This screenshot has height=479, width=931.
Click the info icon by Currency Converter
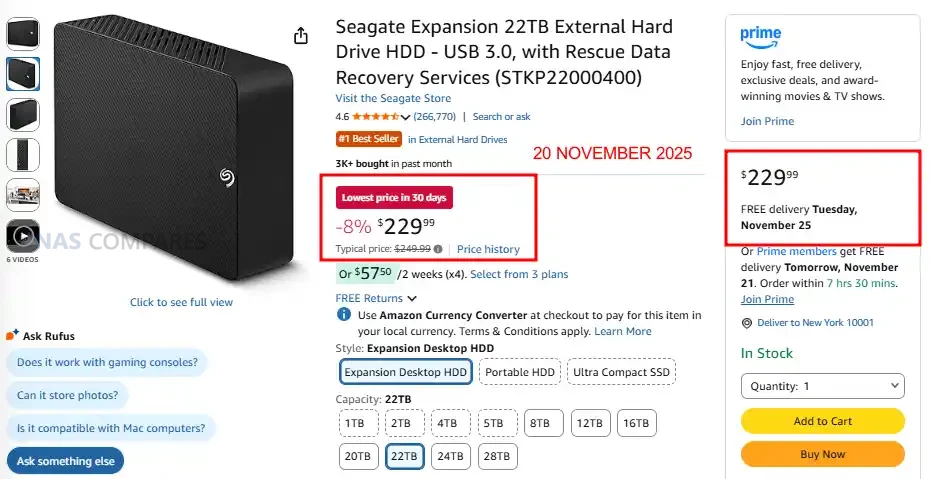coord(344,315)
